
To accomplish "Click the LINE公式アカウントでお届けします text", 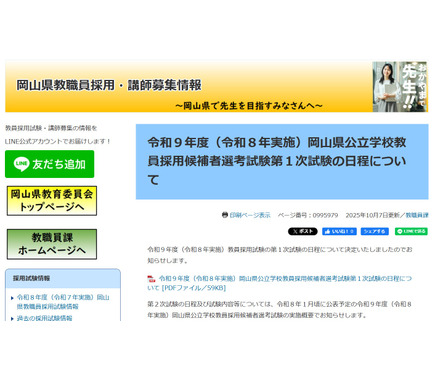I will pyautogui.click(x=58, y=141).
